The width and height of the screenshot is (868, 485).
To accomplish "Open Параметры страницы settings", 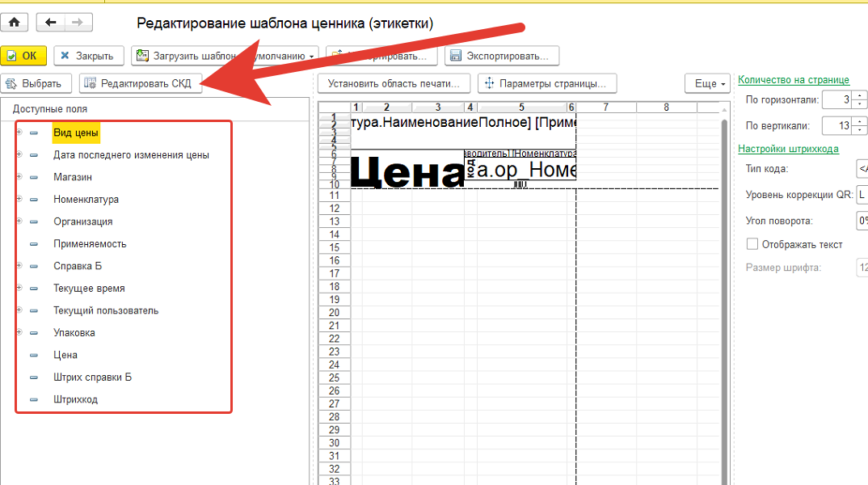I will 547,83.
